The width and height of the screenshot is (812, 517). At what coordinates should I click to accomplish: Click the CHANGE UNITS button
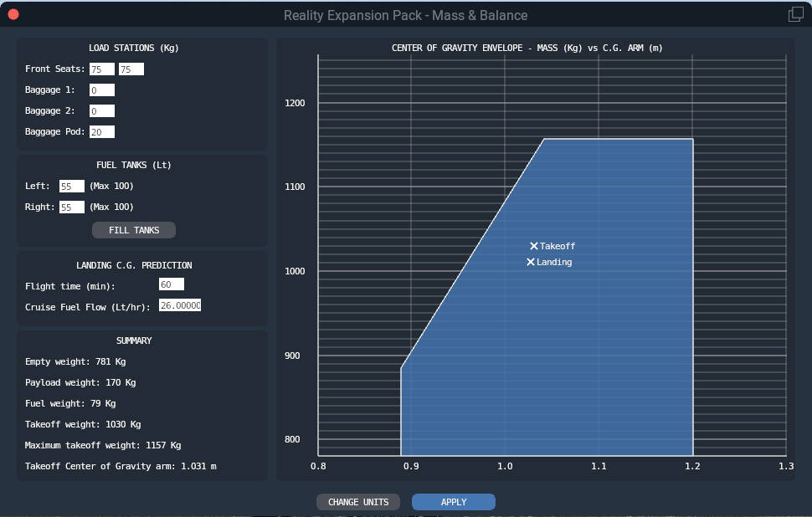(358, 502)
